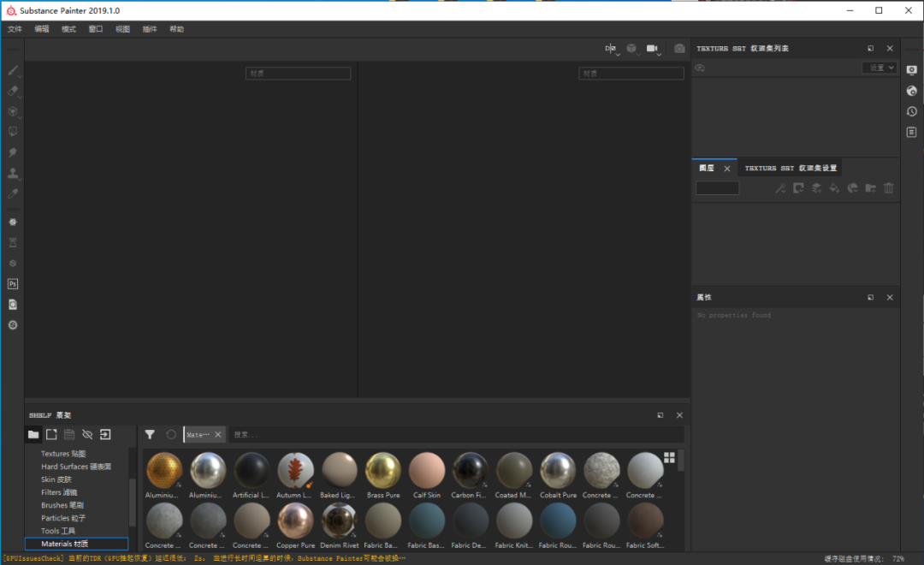Select the Eraser tool

12,91
